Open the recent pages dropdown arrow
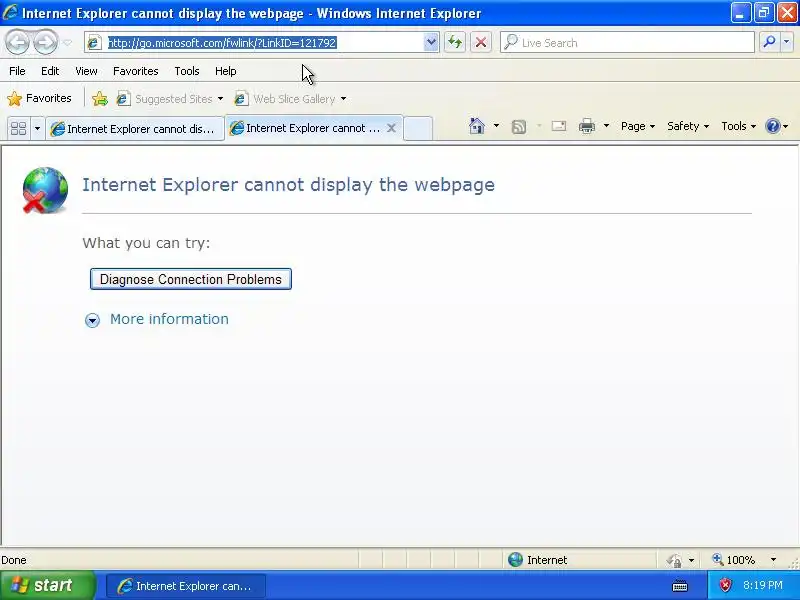Viewport: 800px width, 600px height. (67, 43)
